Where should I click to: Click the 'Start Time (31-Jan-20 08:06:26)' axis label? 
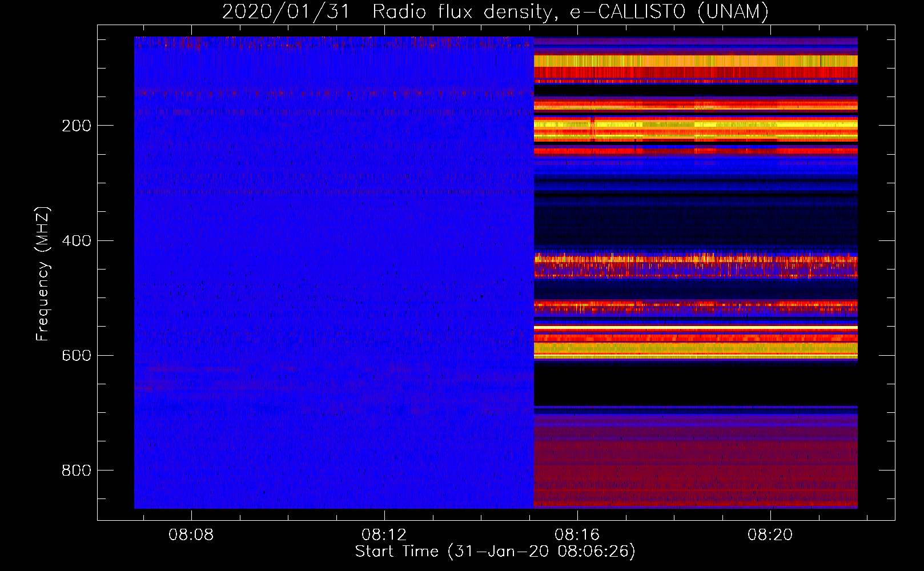(495, 552)
